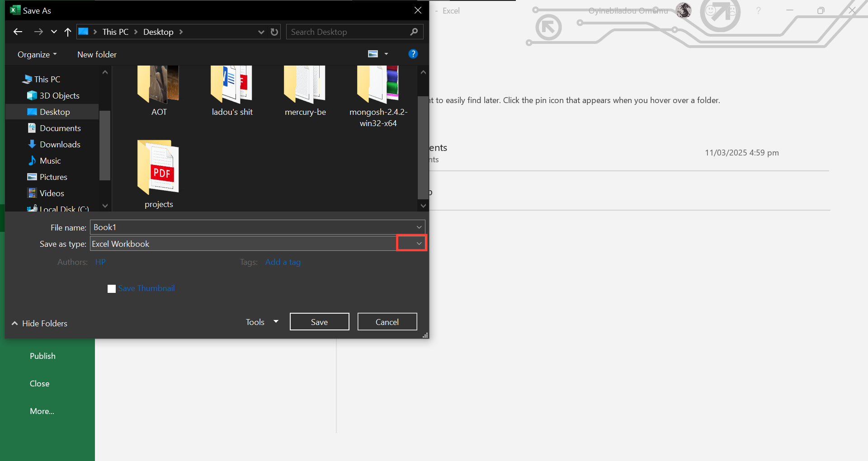
Task: Click the Back arrow in Save As dialog
Action: coord(18,32)
